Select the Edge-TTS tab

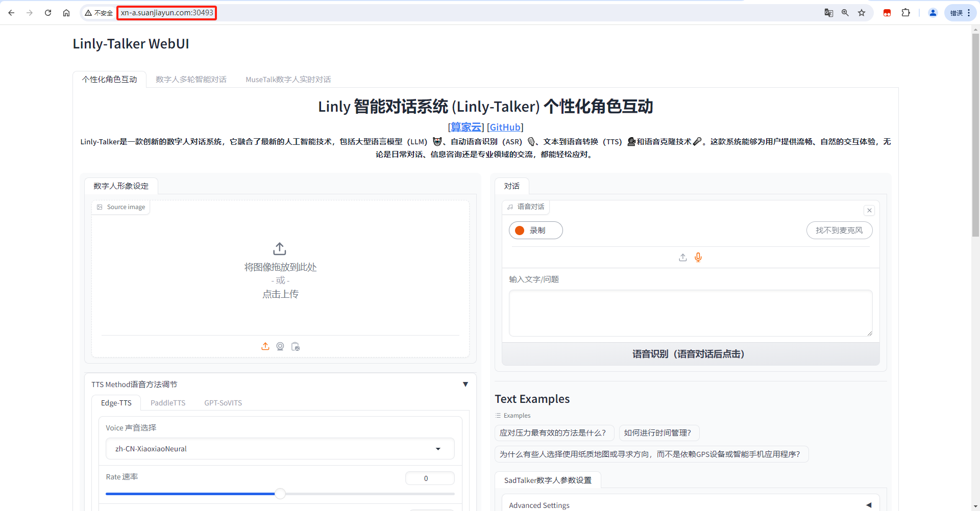pyautogui.click(x=116, y=402)
